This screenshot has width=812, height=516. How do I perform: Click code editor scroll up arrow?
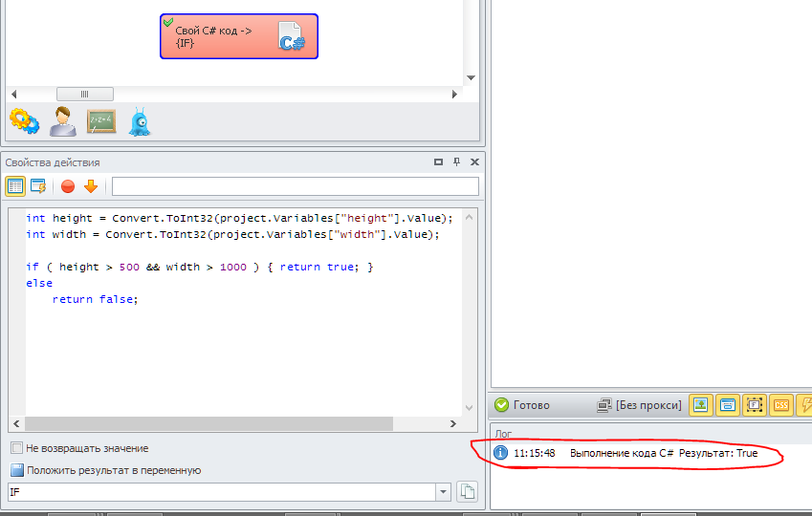[470, 217]
